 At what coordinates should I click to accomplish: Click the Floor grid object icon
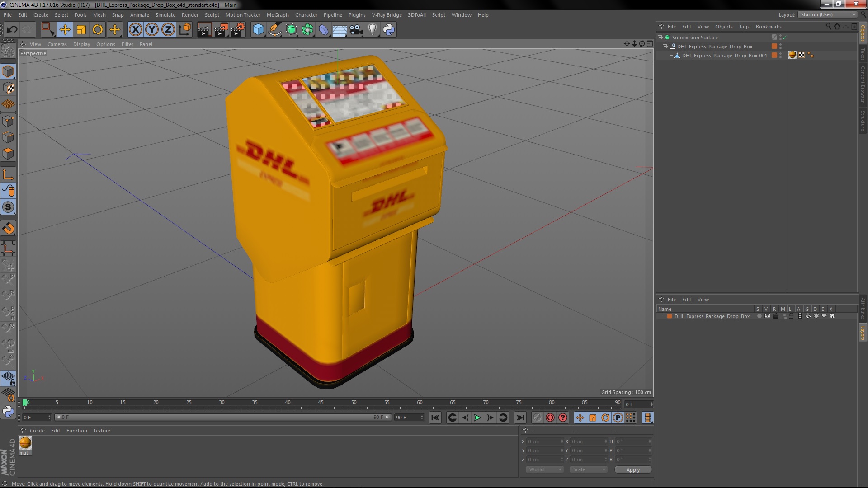340,30
